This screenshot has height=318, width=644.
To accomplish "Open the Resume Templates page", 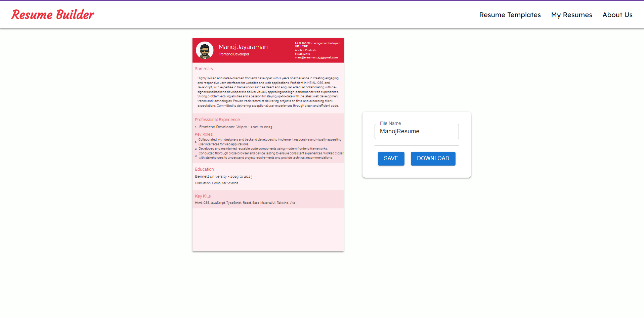I will (x=510, y=15).
